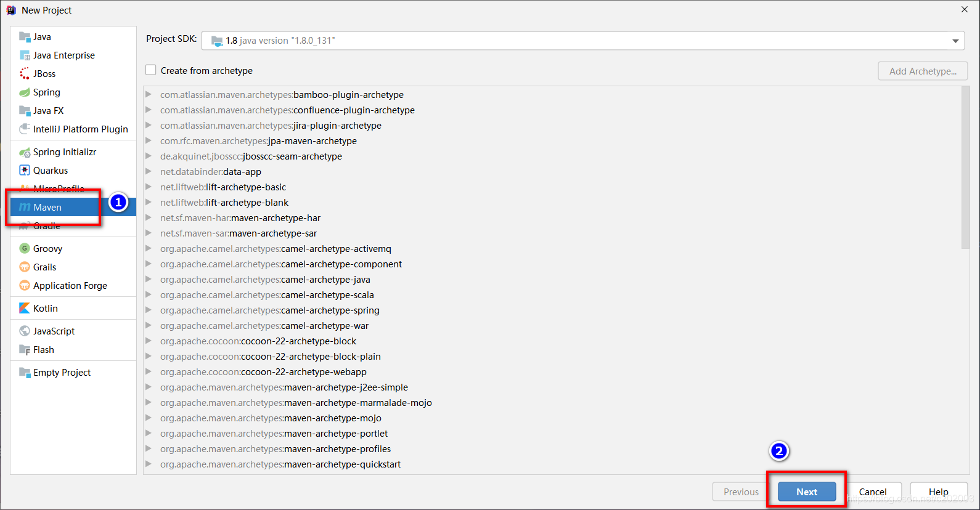
Task: Select camel-archetype-java row
Action: pos(552,280)
